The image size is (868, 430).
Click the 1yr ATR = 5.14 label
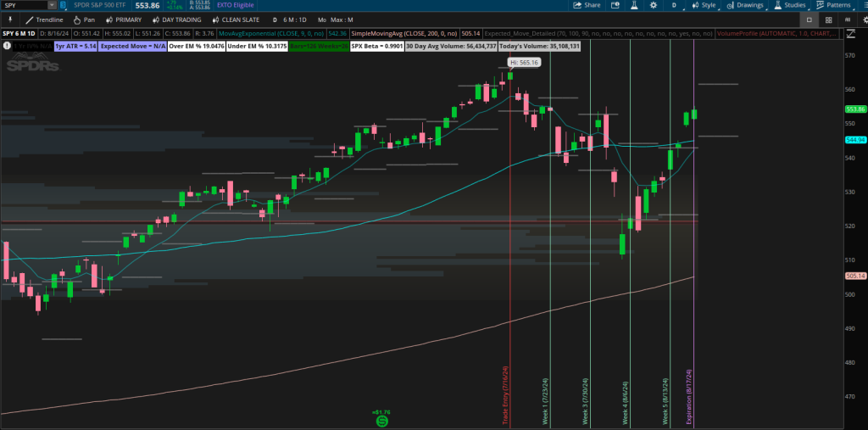75,47
